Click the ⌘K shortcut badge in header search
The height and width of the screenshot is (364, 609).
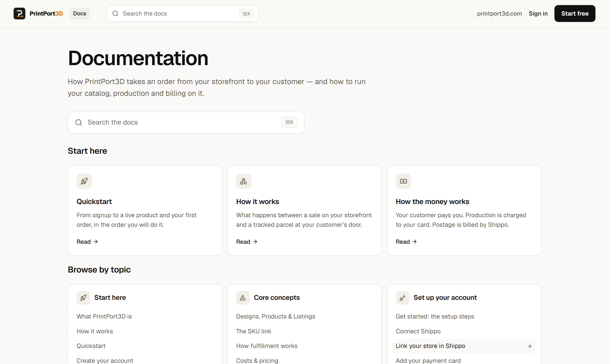[246, 14]
